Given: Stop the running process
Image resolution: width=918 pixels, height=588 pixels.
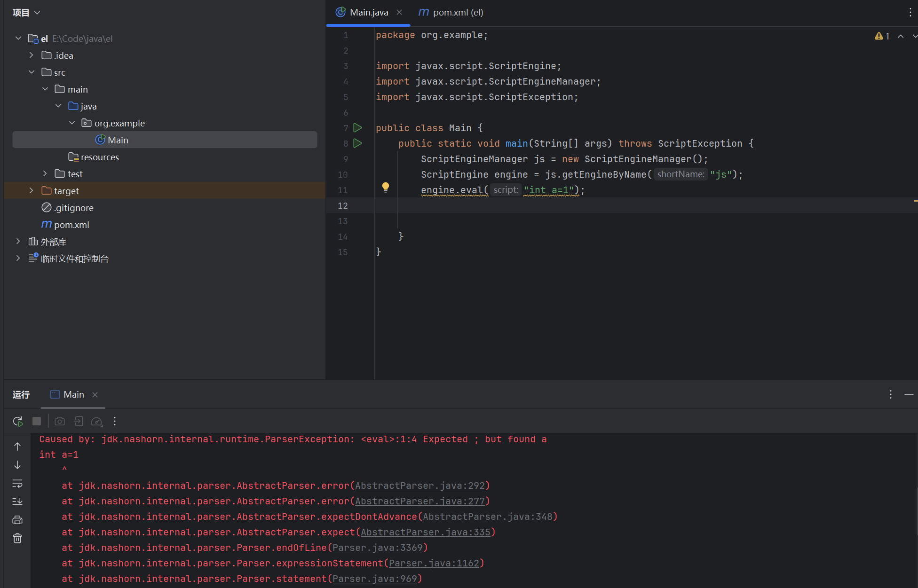Looking at the screenshot, I should [37, 421].
